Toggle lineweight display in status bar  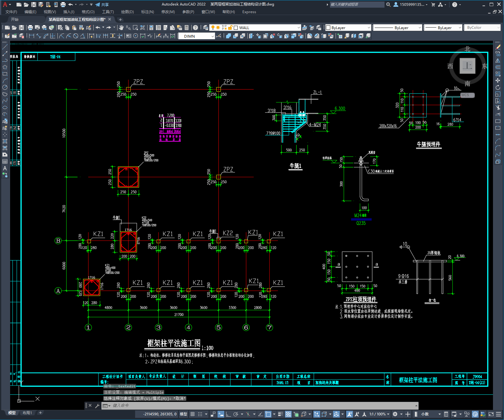[281, 414]
